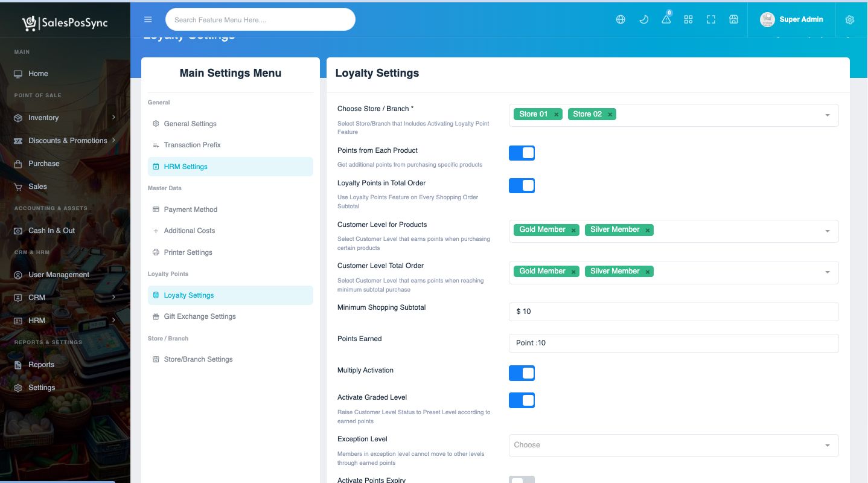Viewport: 868px width, 483px height.
Task: Select Printer Settings in settings menu
Action: [x=188, y=252]
